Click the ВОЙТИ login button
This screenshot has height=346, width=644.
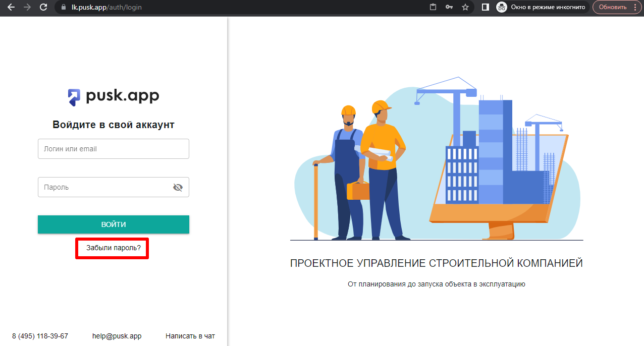114,224
